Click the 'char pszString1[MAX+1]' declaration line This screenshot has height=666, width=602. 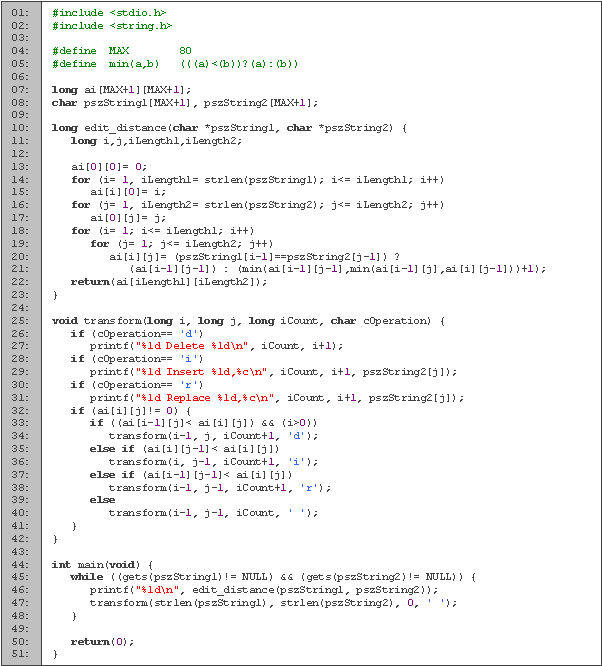(185, 103)
